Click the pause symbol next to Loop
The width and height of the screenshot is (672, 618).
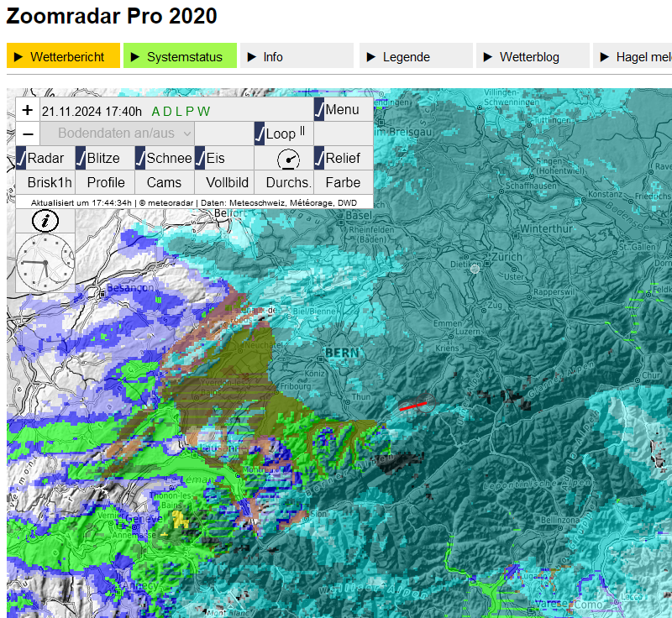[x=302, y=131]
